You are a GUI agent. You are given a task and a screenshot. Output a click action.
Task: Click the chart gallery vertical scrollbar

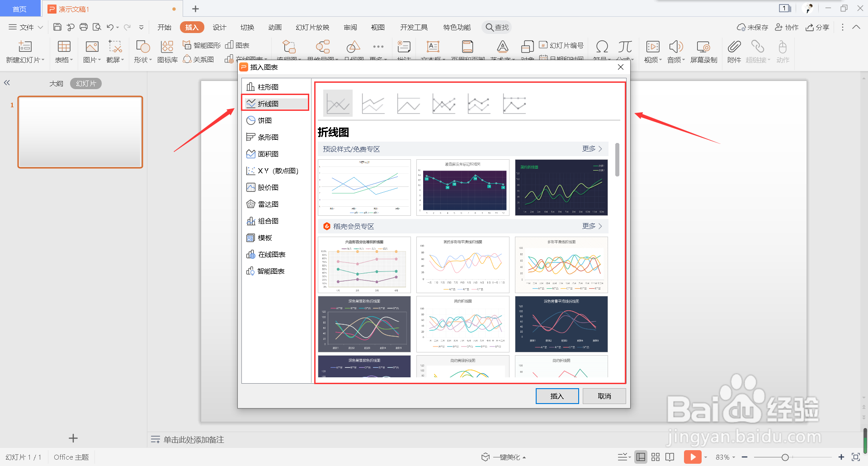[x=618, y=160]
